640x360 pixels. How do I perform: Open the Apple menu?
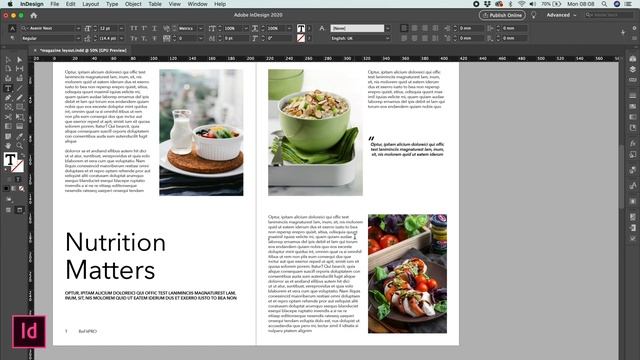(x=10, y=4)
